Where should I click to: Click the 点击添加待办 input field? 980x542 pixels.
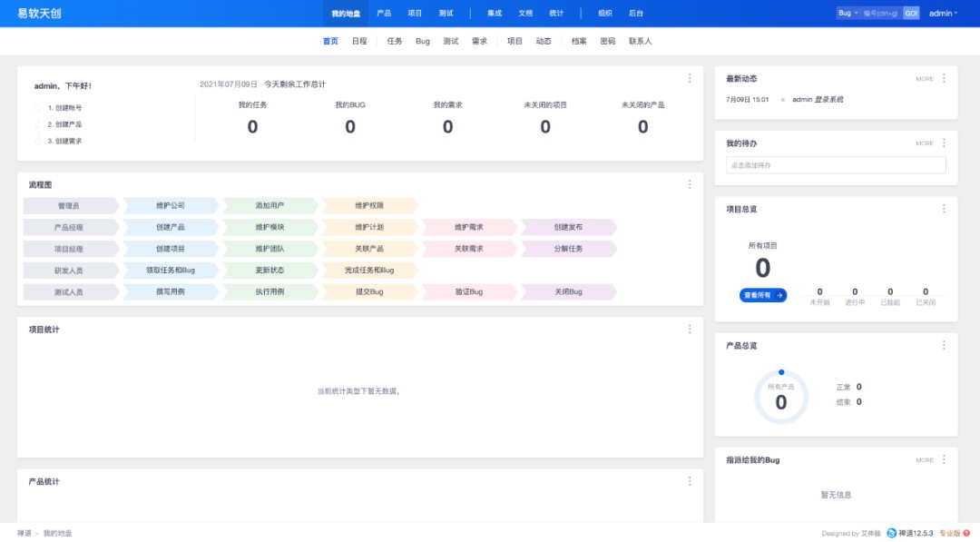[835, 165]
